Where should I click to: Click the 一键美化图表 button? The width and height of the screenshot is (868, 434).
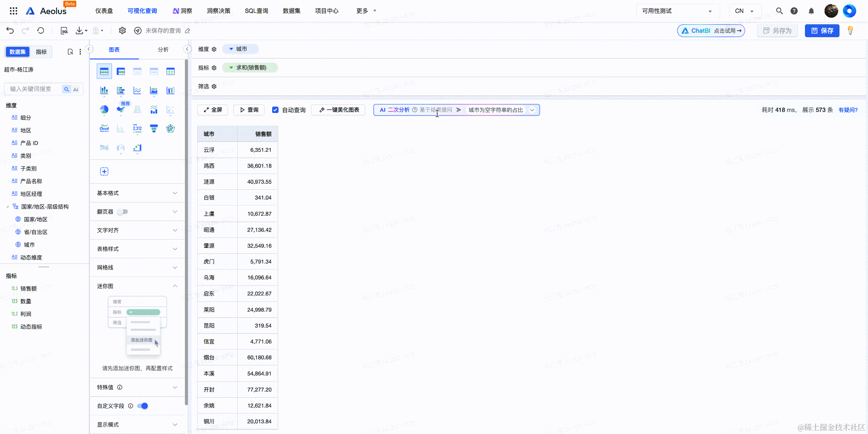(x=339, y=110)
